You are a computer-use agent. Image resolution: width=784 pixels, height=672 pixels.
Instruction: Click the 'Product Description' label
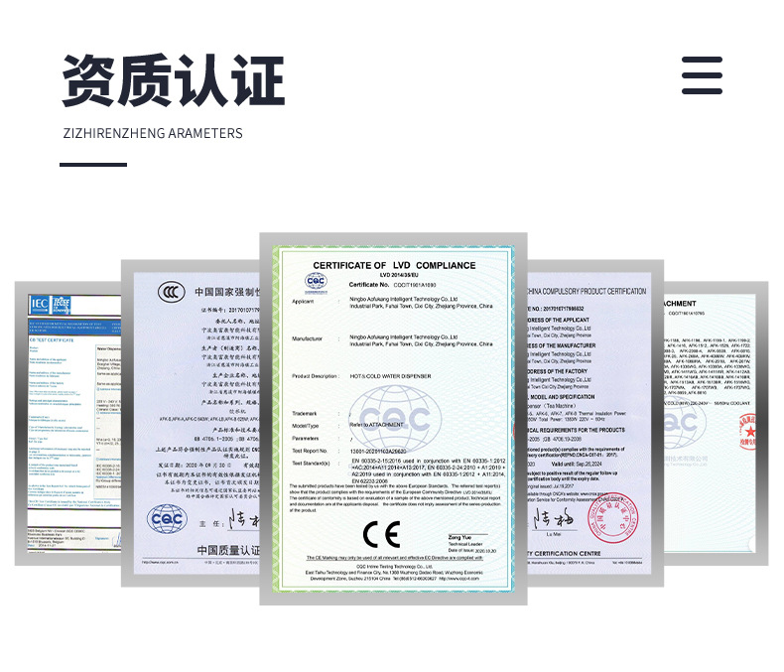pos(316,376)
